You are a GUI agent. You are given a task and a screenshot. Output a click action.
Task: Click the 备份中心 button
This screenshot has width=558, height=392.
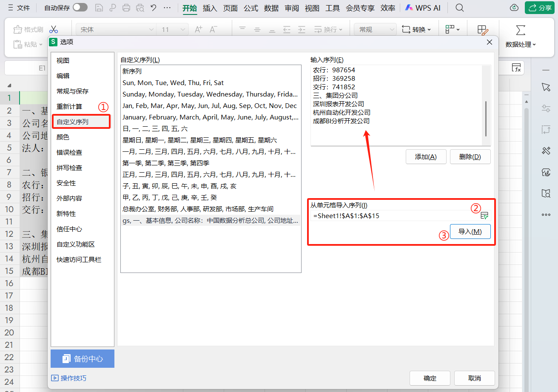click(82, 359)
